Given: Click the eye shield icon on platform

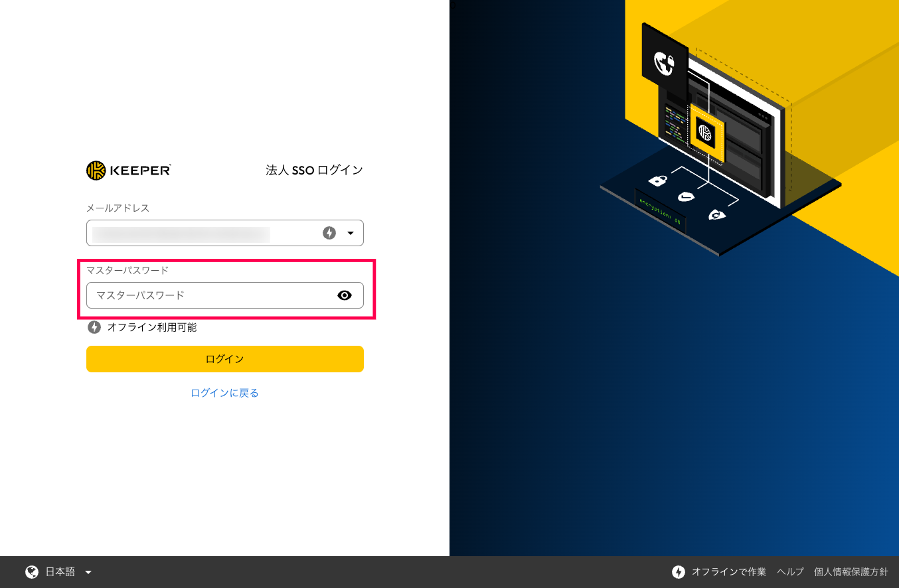Looking at the screenshot, I should click(x=716, y=214).
